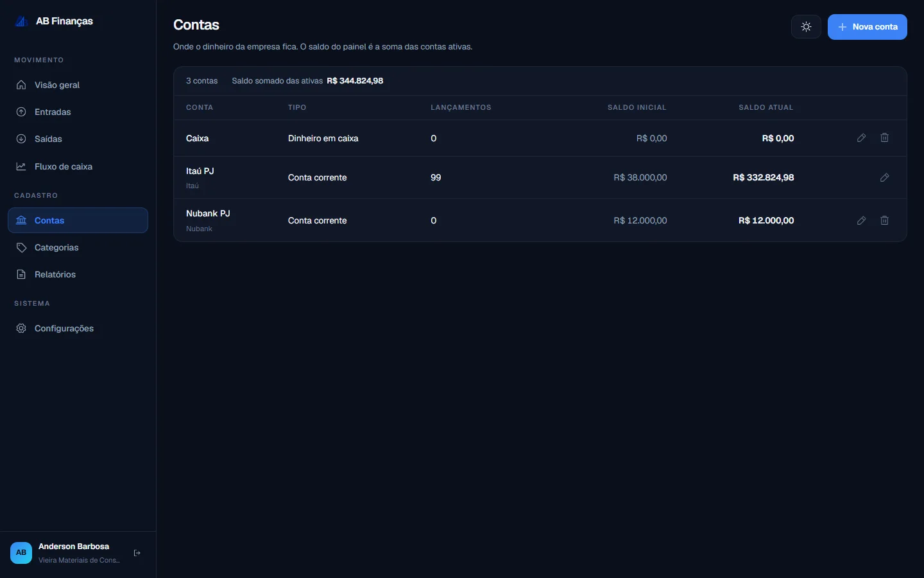Screen dimensions: 924x578
Task: Click the SALDO INICIAL column header
Action: click(x=637, y=107)
